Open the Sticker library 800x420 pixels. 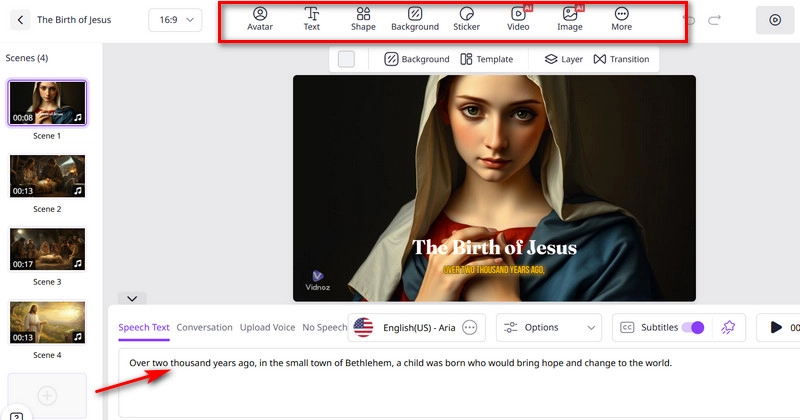click(x=466, y=19)
